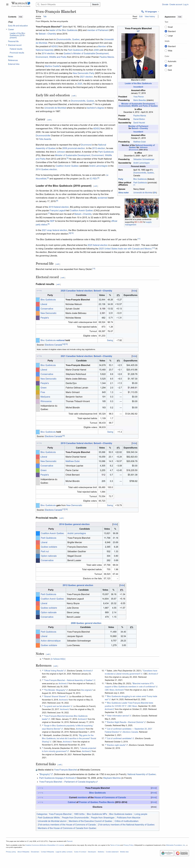This screenshot has height=868, width=195.
Task: Click Create account link
Action: tap(176, 4)
